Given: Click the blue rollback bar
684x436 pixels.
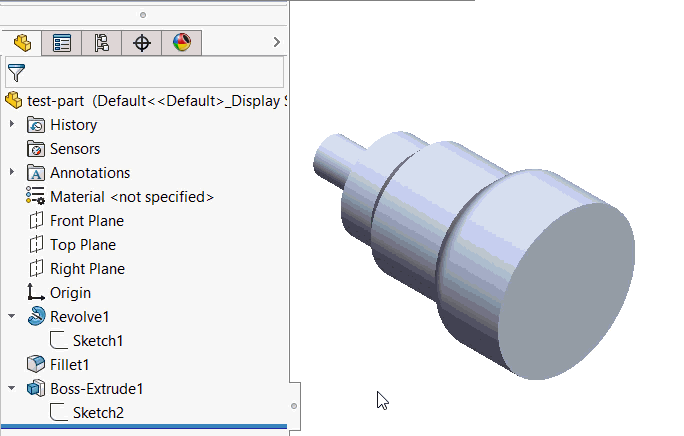Looking at the screenshot, I should tap(144, 426).
